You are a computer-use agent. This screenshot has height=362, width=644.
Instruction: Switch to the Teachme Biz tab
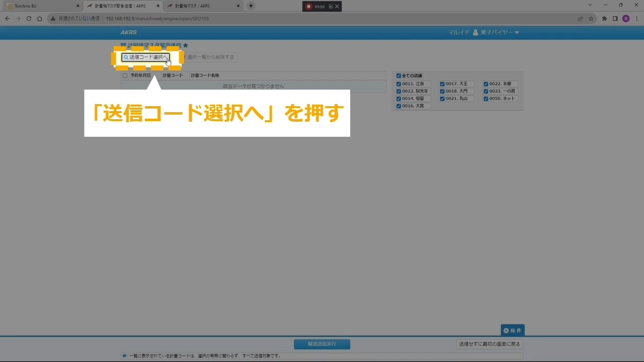point(40,6)
